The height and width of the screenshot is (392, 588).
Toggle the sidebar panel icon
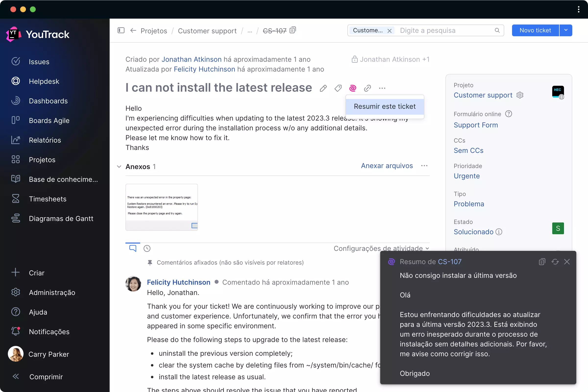(121, 30)
